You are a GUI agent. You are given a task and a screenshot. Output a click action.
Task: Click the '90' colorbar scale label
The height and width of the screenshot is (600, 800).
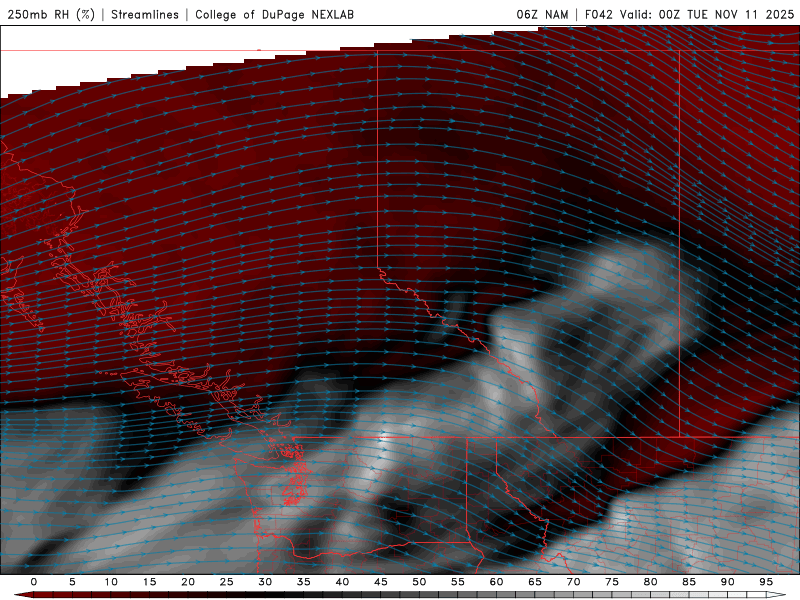click(x=727, y=582)
